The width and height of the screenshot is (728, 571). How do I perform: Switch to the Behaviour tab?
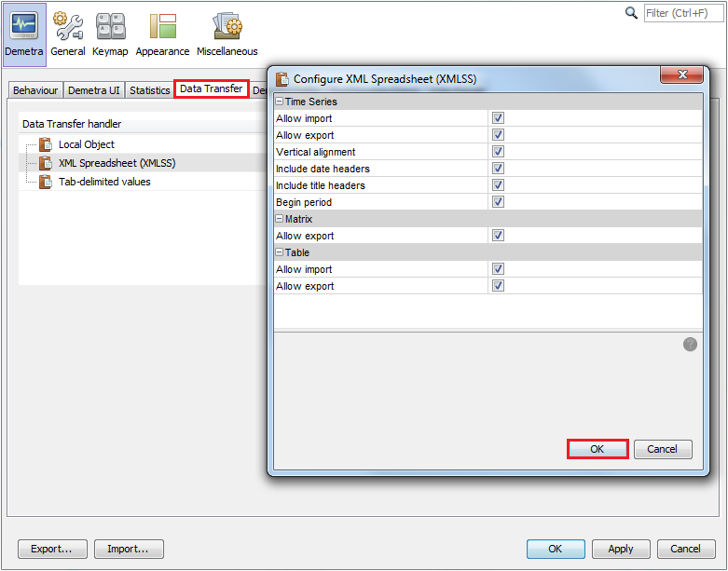(35, 90)
